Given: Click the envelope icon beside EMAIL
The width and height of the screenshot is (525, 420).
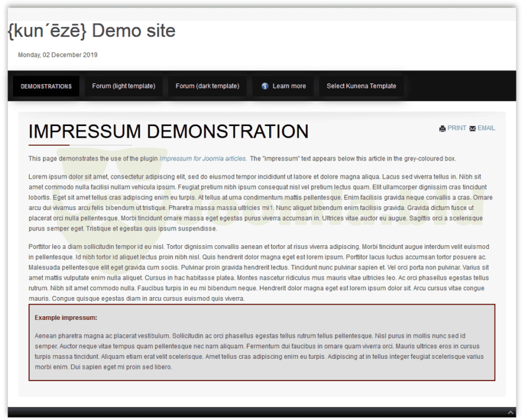Looking at the screenshot, I should [472, 128].
